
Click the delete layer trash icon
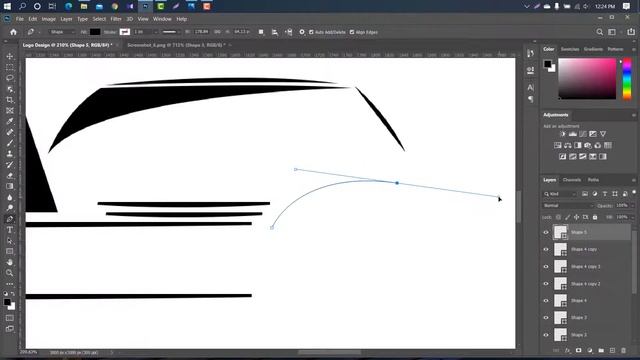[623, 350]
